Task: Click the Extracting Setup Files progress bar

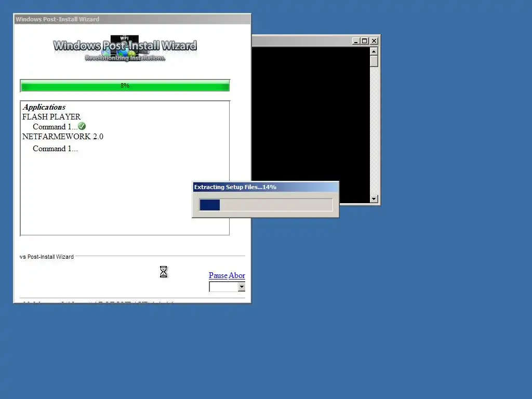Action: click(x=266, y=205)
